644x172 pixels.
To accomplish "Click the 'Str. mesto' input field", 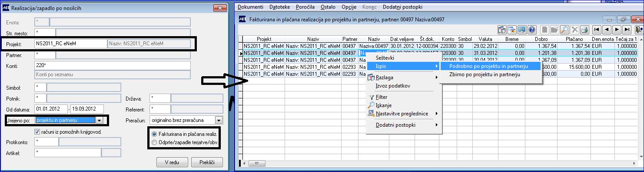I will [45, 32].
